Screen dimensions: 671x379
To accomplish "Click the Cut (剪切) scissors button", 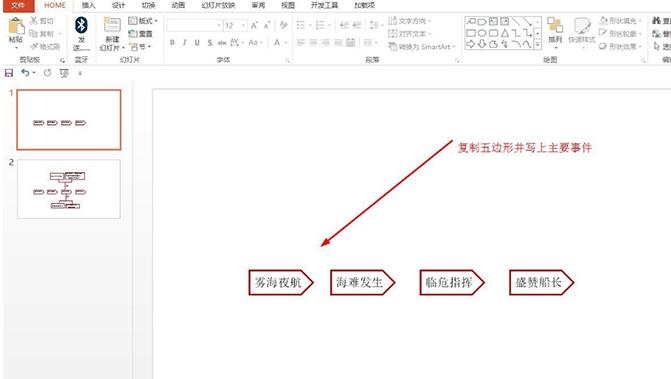I will [42, 21].
